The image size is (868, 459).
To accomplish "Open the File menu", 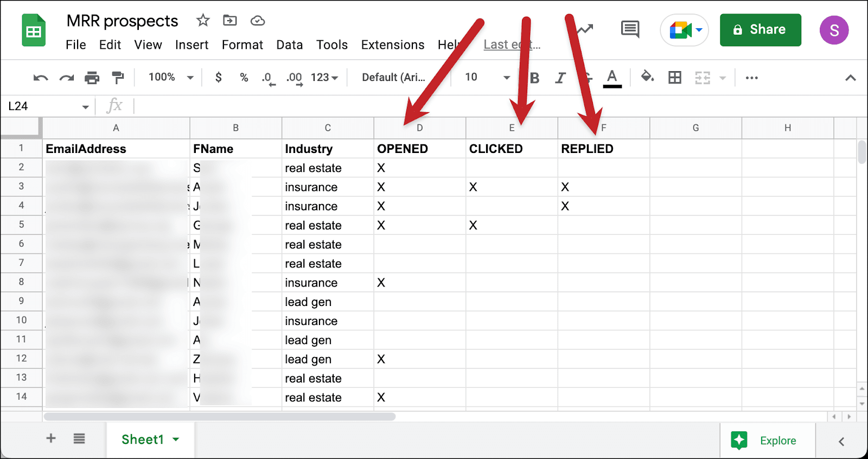I will (x=76, y=45).
